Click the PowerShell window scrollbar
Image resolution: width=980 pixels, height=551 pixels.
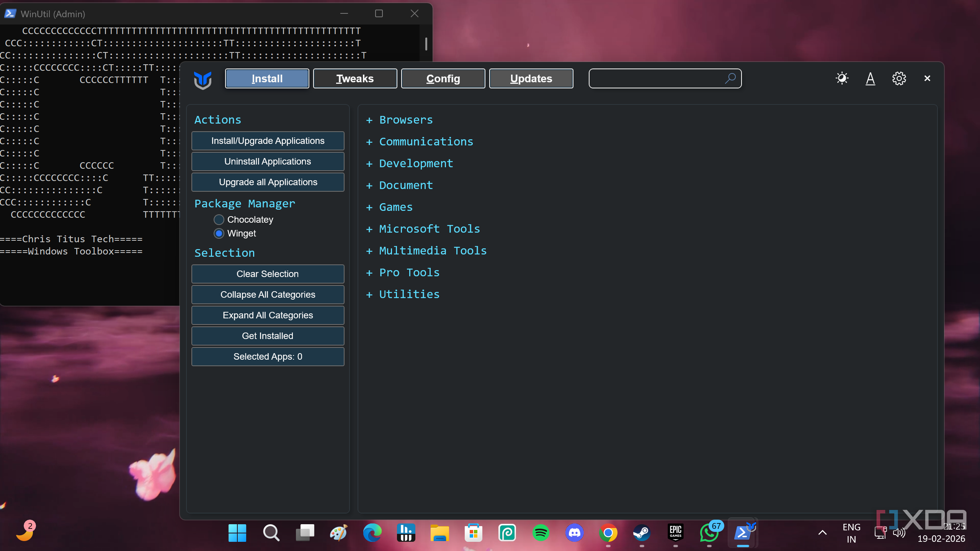pyautogui.click(x=426, y=44)
